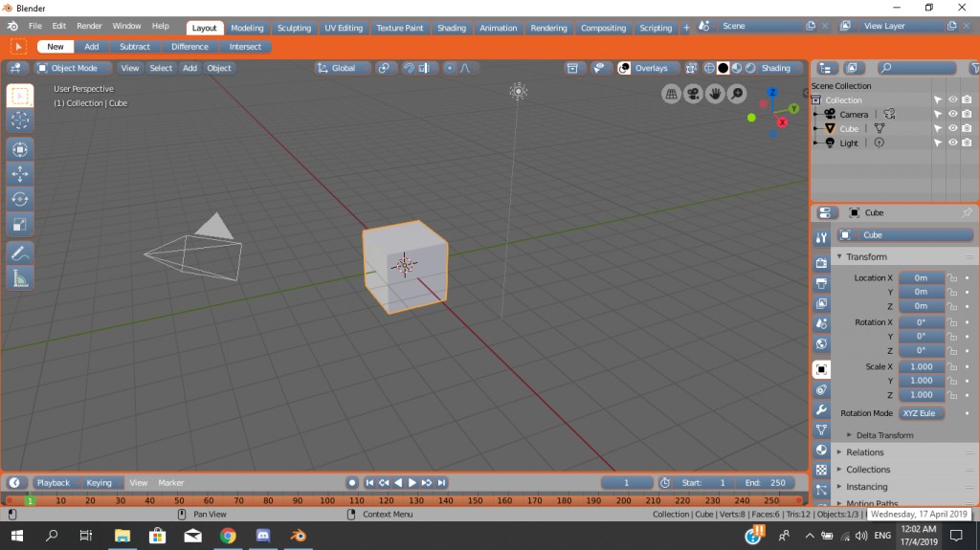Click the Difference boolean mode button
This screenshot has height=550, width=980.
pos(189,46)
